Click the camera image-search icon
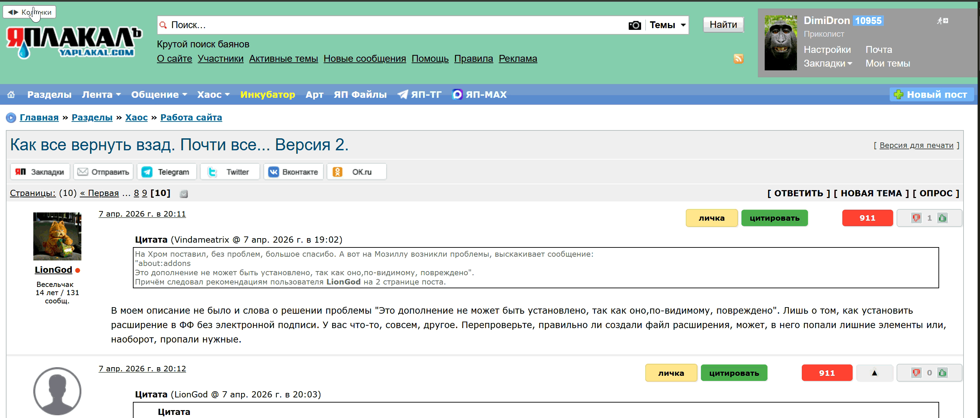Screen dimensions: 980x418 pos(634,25)
